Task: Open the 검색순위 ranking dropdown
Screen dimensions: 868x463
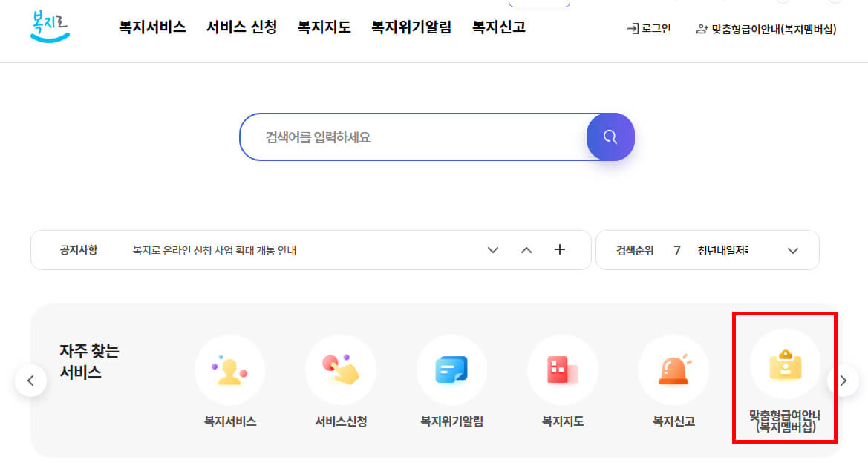Action: (x=792, y=251)
